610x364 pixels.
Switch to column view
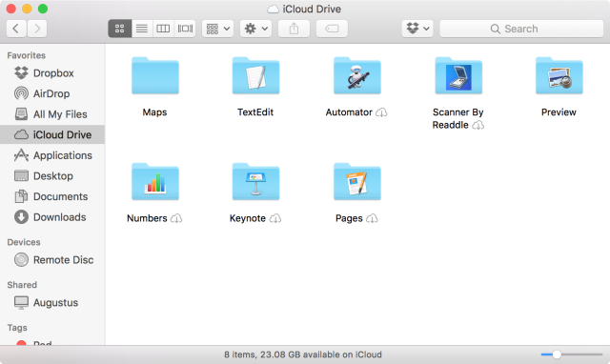pos(163,29)
